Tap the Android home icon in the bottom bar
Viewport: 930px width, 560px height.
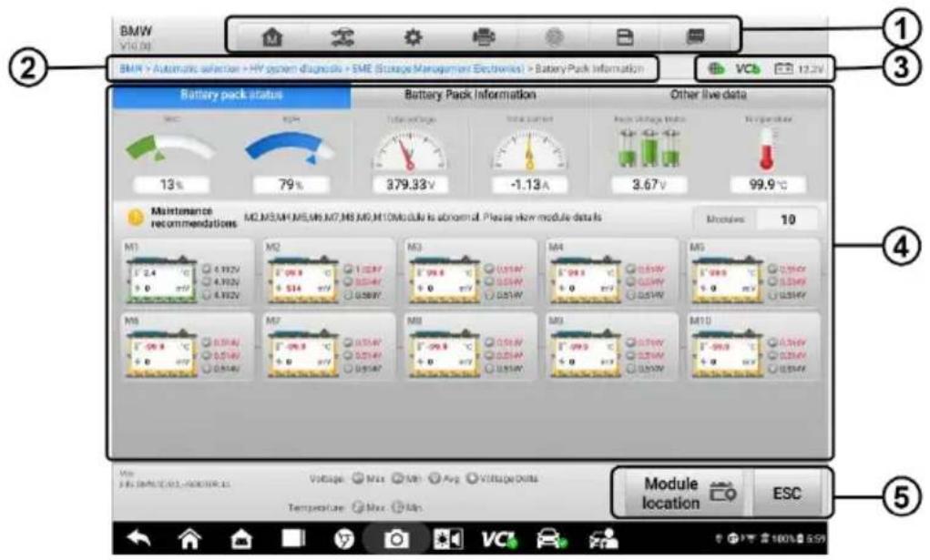(x=189, y=539)
